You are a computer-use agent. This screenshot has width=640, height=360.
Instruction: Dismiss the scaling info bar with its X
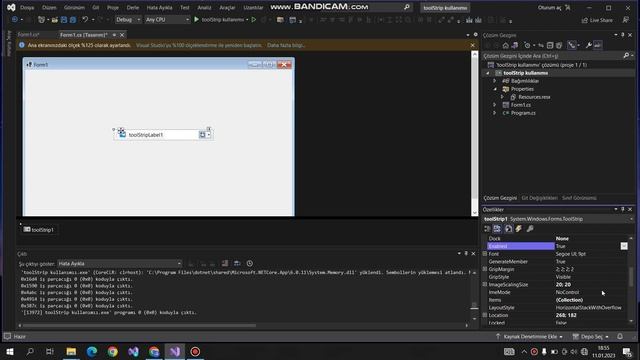[473, 45]
